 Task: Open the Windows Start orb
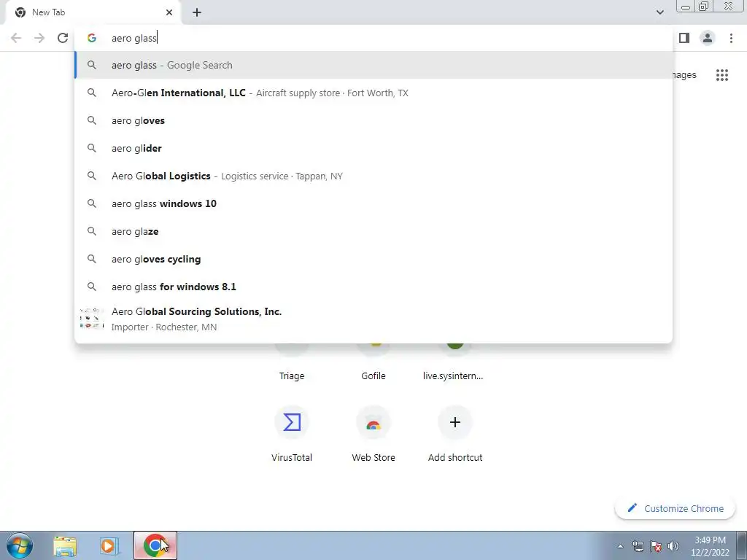point(20,545)
